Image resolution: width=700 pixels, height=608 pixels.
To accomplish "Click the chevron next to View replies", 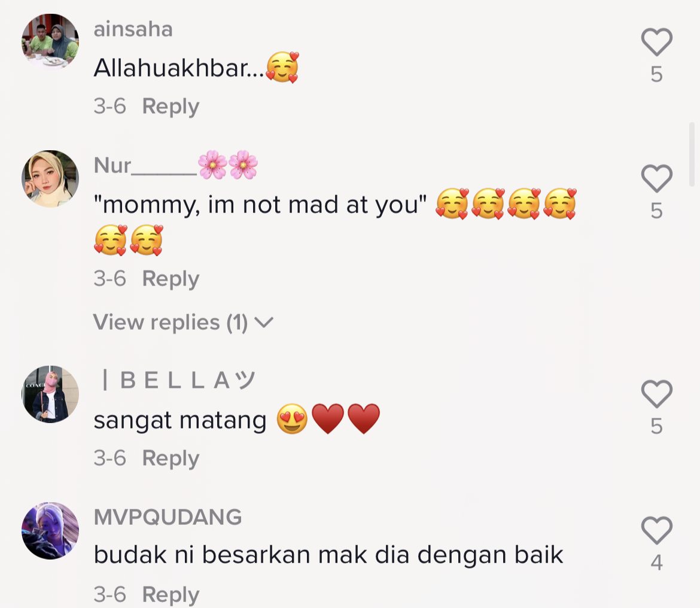I will (264, 323).
